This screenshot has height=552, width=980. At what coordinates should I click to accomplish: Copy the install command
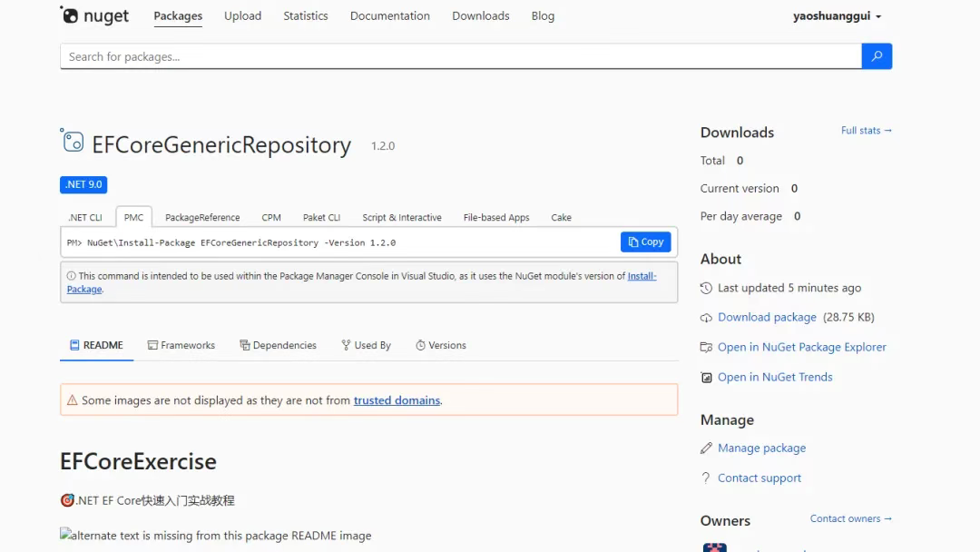point(646,241)
